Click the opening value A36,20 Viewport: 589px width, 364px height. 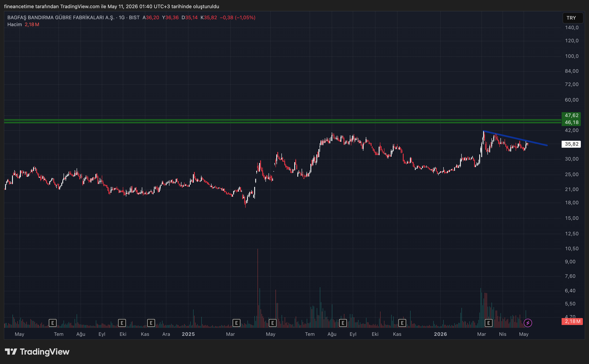[151, 18]
